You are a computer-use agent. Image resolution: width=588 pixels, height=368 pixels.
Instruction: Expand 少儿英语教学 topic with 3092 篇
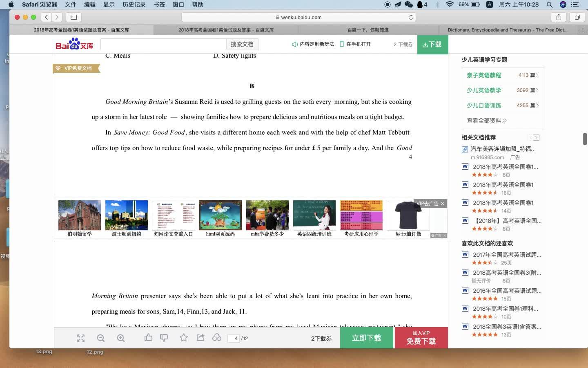point(503,90)
